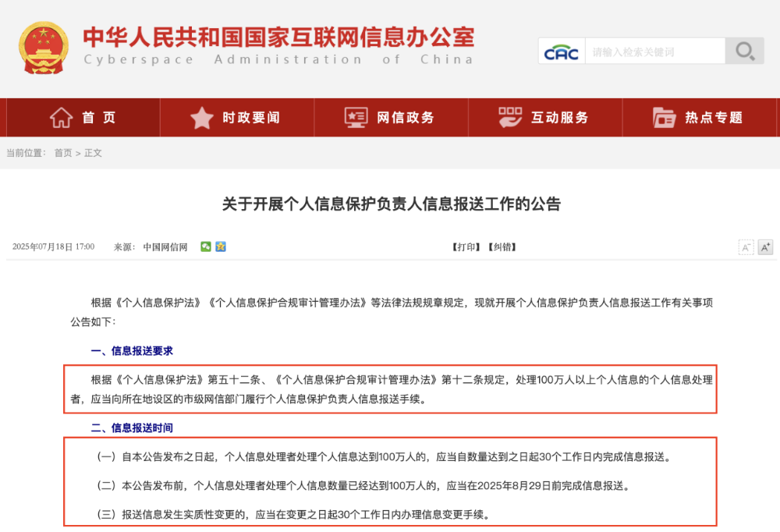Image resolution: width=780 pixels, height=532 pixels.
Task: Click the star icon for 时政要闻
Action: (x=201, y=118)
